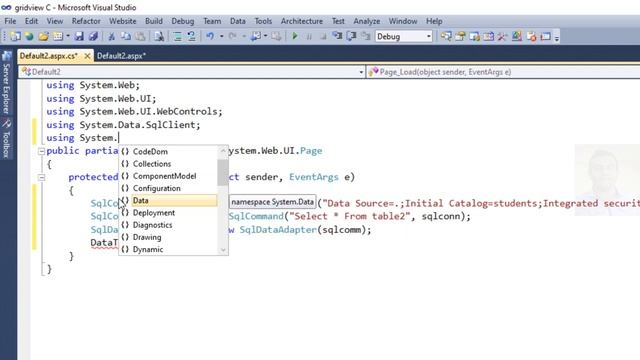Select ComponentModel in IntelliSense list
Image resolution: width=640 pixels, height=360 pixels.
pos(168,176)
